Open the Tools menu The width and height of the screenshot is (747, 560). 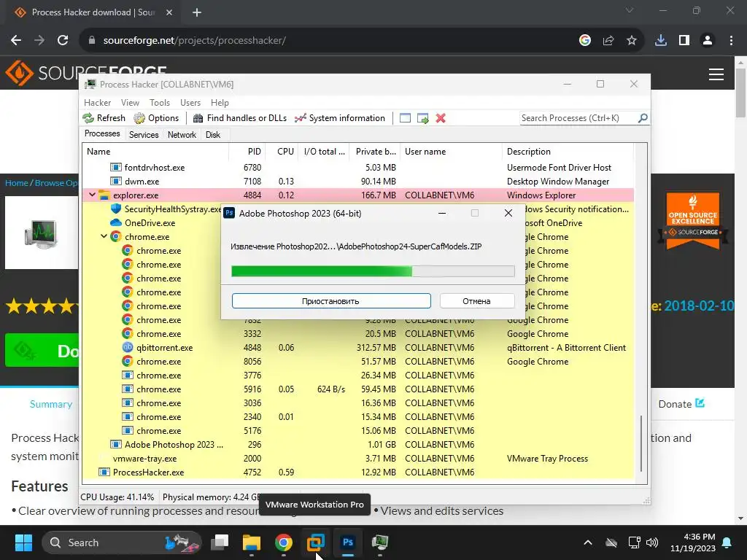[x=160, y=102]
